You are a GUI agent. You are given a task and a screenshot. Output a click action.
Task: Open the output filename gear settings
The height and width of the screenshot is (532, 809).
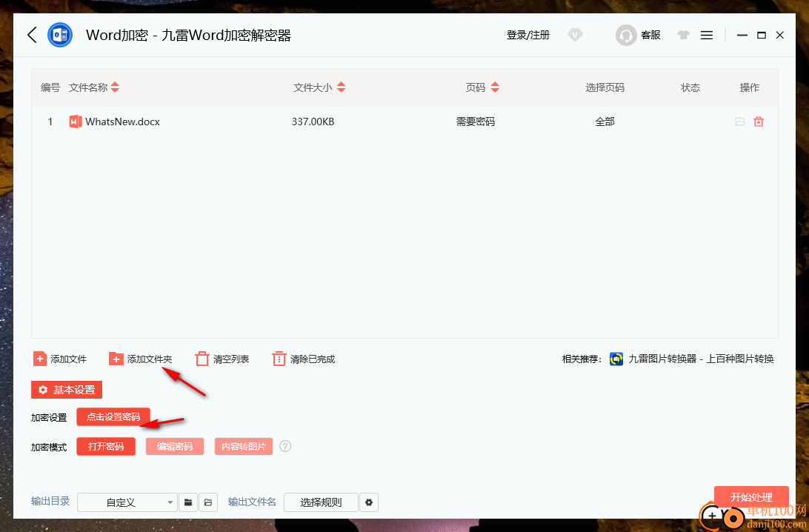click(369, 502)
